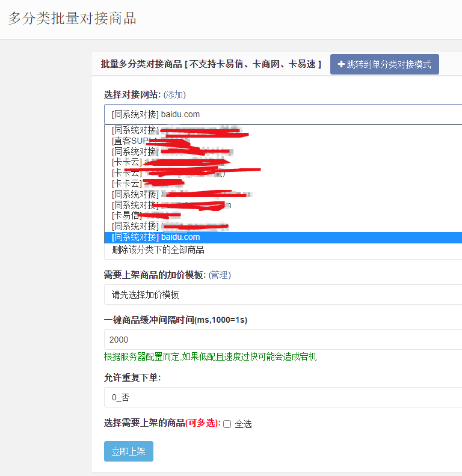Viewport: 462px width, 476px height.
Task: Open the 允许重复下单 dropdown showing 0_否
Action: tap(283, 397)
